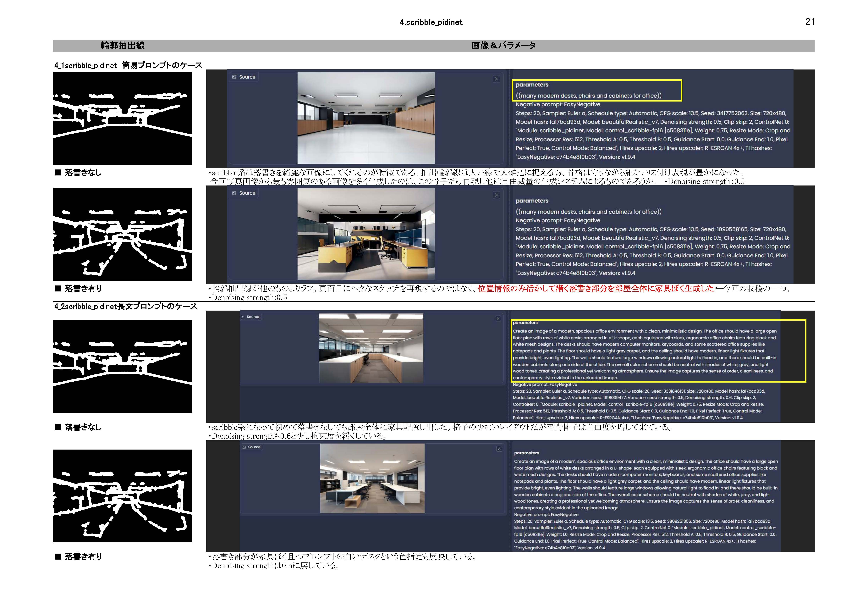The height and width of the screenshot is (614, 868).
Task: Click Source icon above the yellow-desk office image
Action: click(x=234, y=193)
